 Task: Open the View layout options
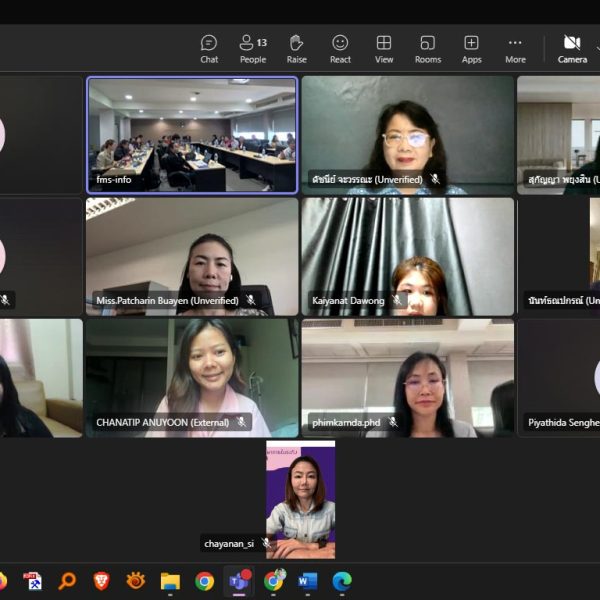[384, 48]
